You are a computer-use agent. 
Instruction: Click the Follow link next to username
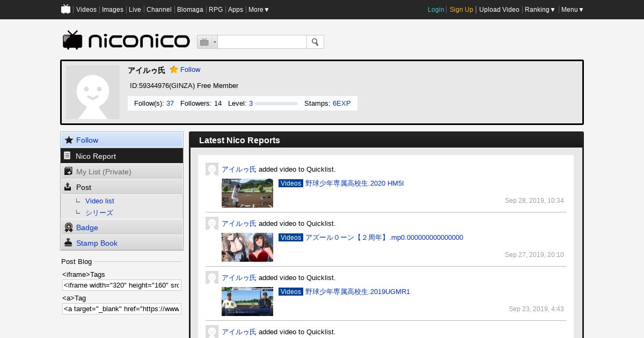point(190,70)
